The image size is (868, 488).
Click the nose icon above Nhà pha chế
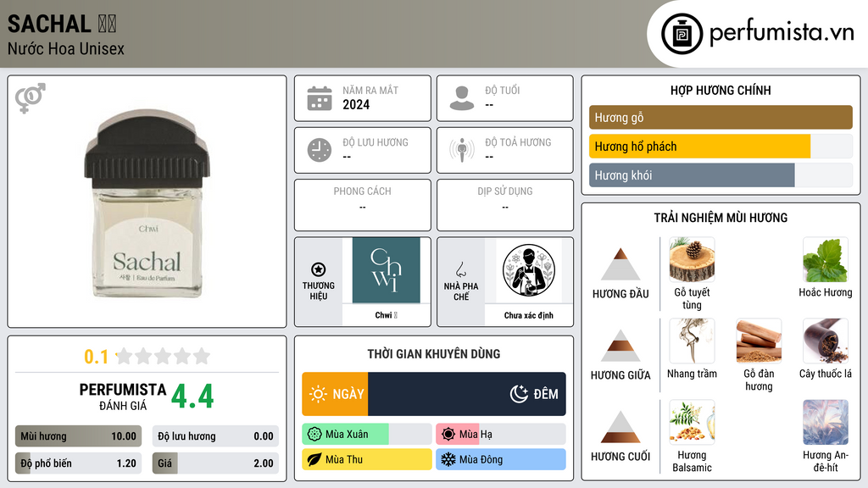460,269
